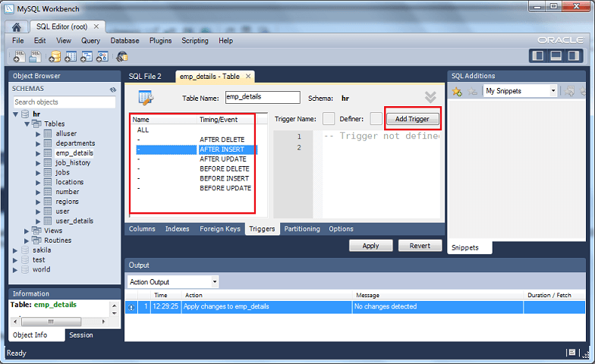
Task: Click the Table Name input field
Action: (x=263, y=97)
